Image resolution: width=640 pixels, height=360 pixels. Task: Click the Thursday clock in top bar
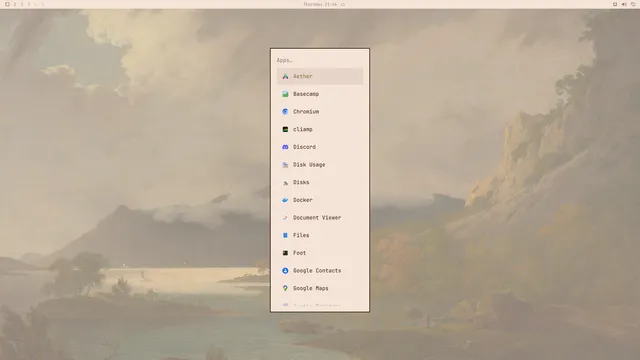[x=320, y=4]
